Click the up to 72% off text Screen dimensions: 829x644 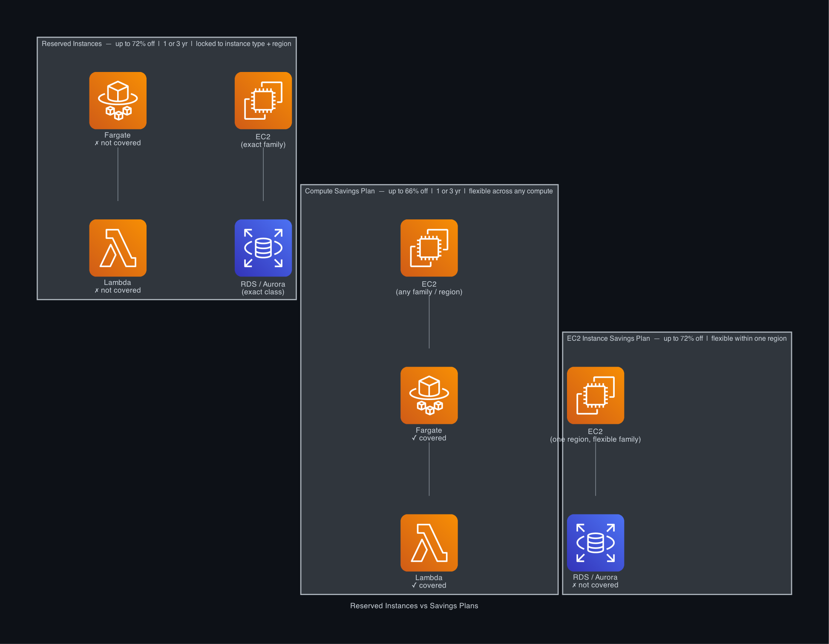click(x=136, y=43)
